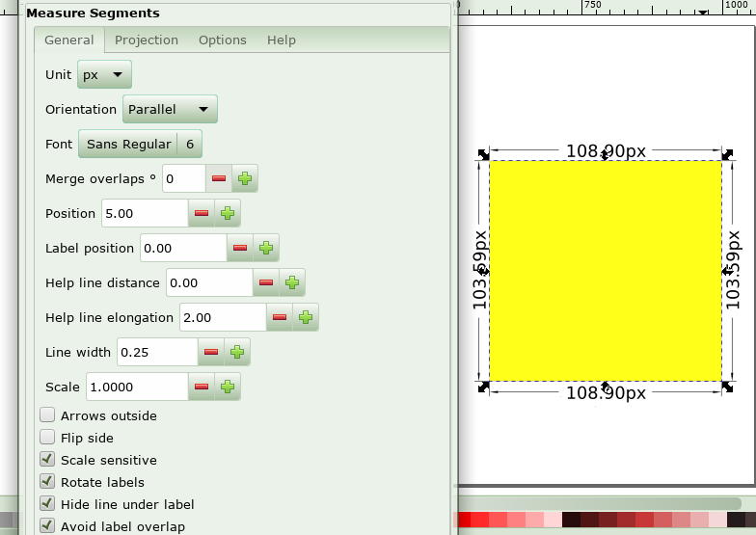Decrease the Scale value
Image resolution: width=756 pixels, height=535 pixels.
click(x=202, y=387)
